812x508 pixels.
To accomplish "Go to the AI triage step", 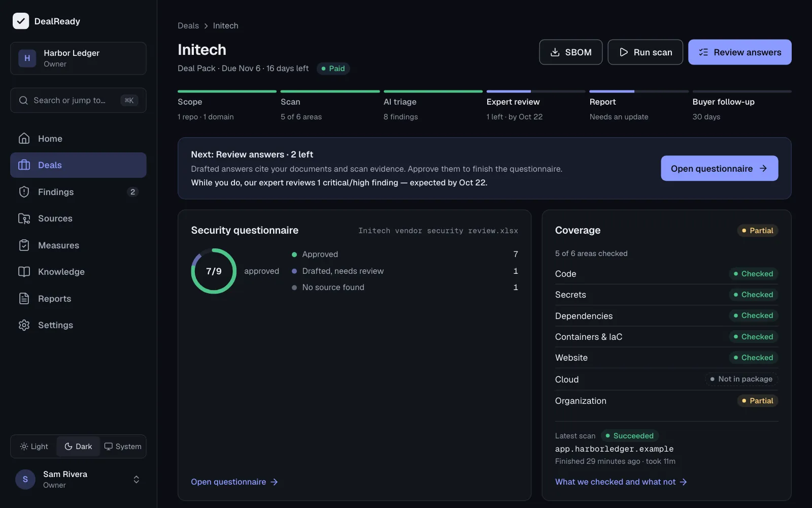I will pos(433,107).
